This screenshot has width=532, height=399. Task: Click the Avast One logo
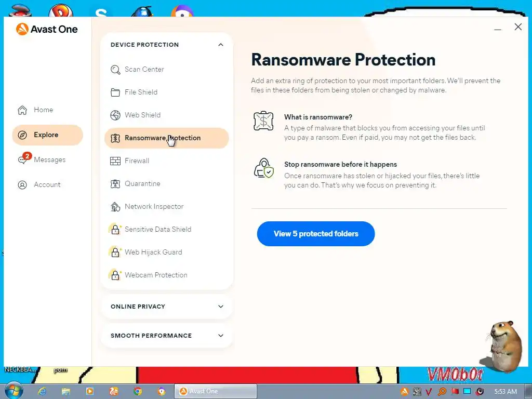click(x=47, y=29)
